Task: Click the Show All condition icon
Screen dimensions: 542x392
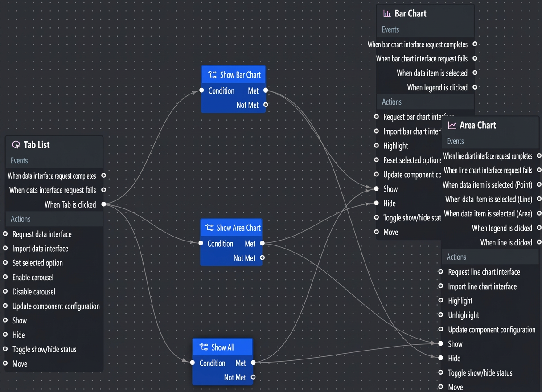Action: click(204, 347)
